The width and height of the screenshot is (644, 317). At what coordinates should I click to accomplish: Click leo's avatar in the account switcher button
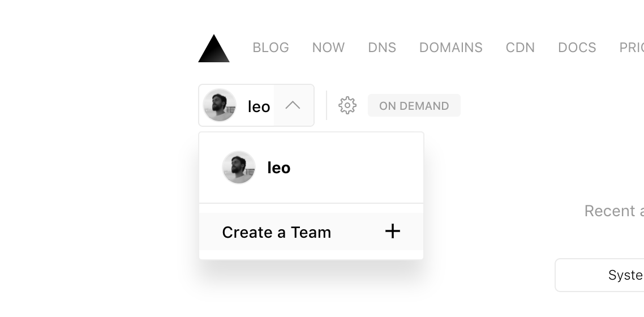click(x=220, y=105)
